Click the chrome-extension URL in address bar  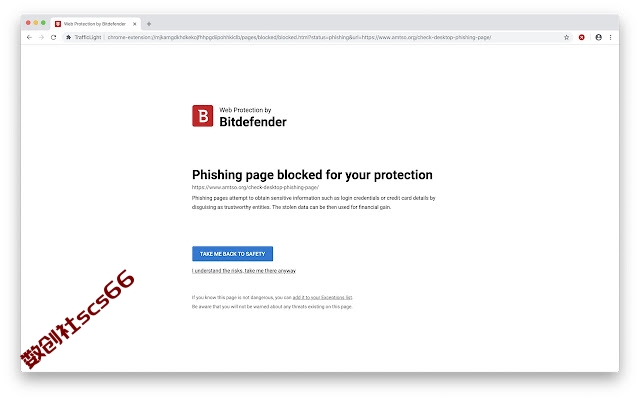pos(299,37)
